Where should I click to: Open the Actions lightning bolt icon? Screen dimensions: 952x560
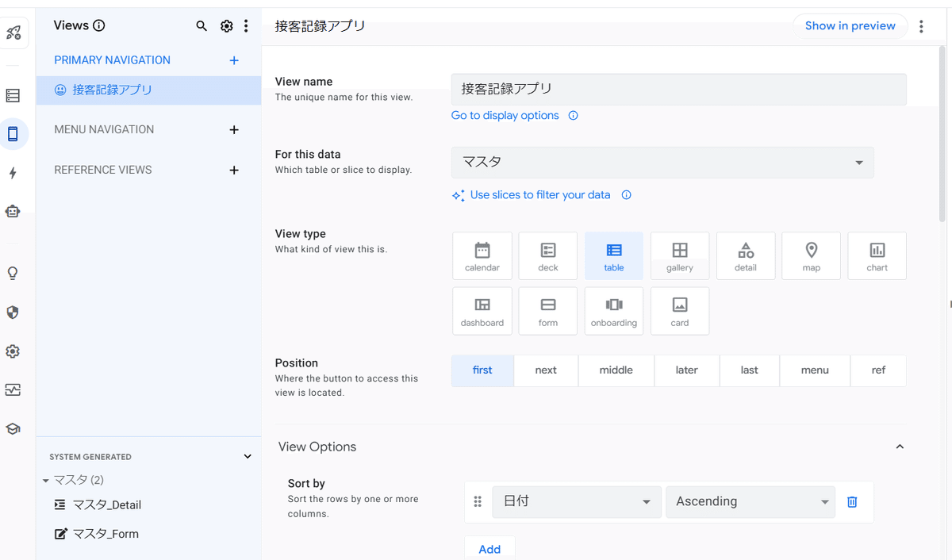point(13,173)
